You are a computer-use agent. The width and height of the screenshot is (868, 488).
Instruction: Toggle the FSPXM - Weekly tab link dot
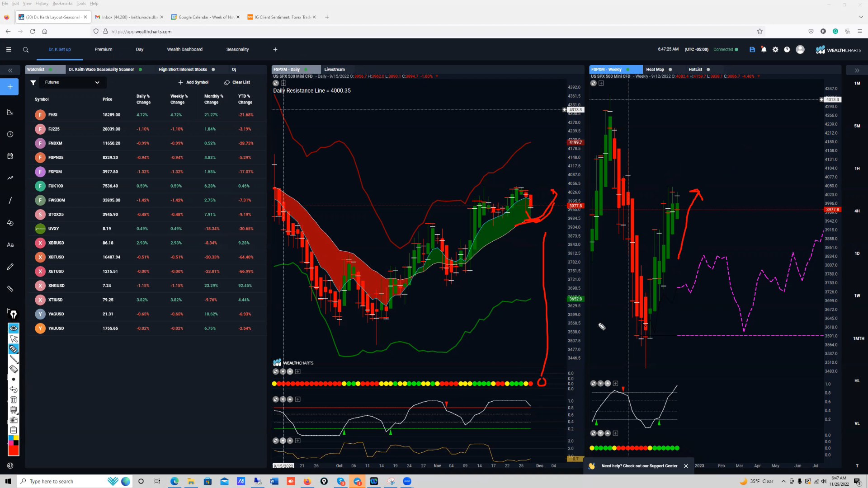(x=627, y=70)
